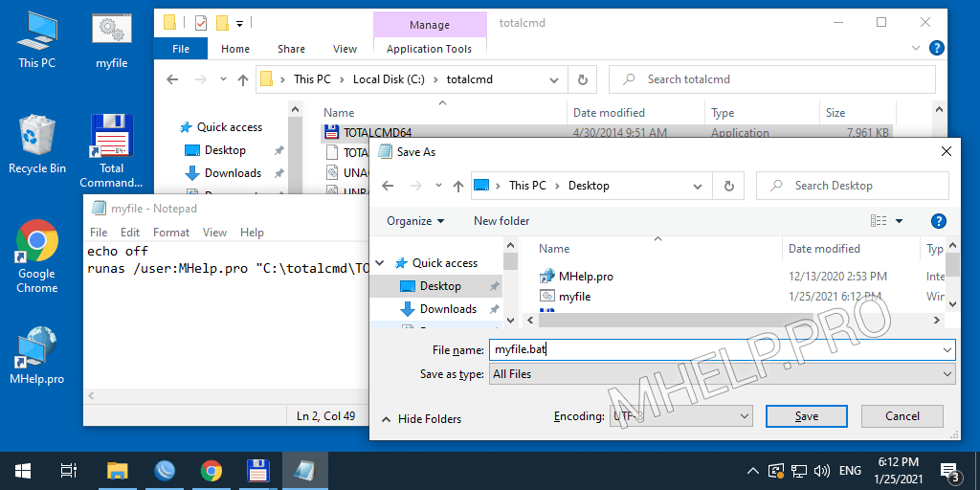Open Recycle Bin on the desktop

click(x=37, y=144)
